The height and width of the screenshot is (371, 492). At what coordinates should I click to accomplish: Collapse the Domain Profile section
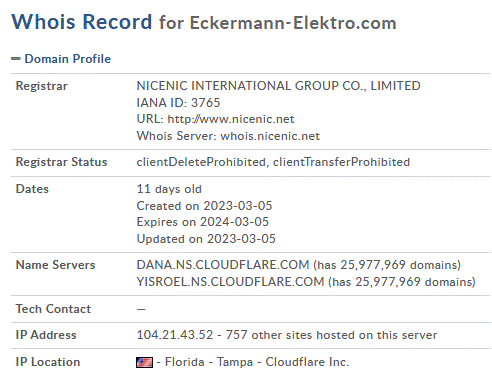[16, 59]
